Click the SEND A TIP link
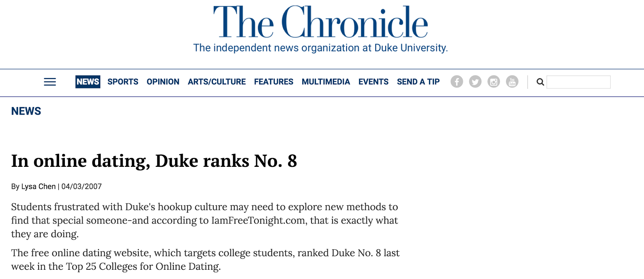This screenshot has width=644, height=279. click(x=418, y=82)
